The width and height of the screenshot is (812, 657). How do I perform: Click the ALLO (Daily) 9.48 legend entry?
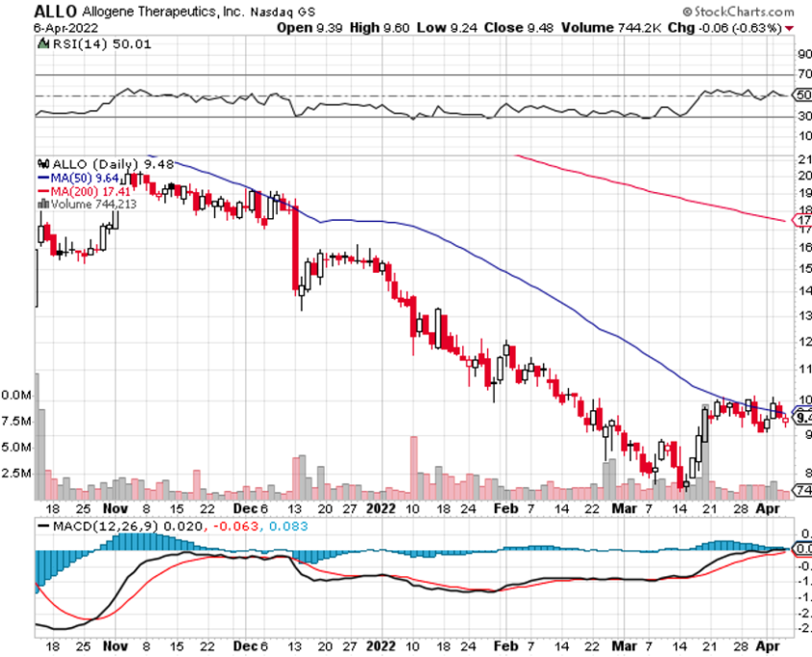(x=112, y=164)
